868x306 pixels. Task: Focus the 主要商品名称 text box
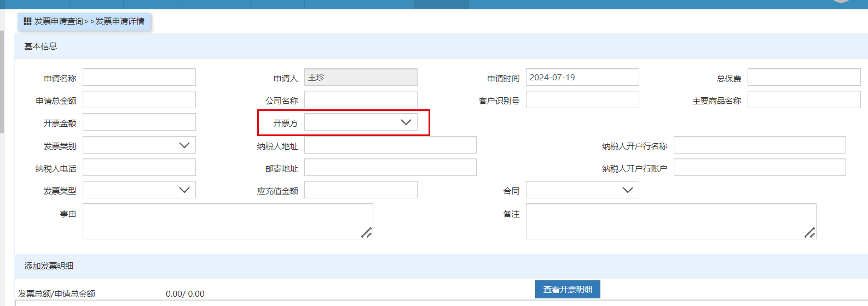pos(804,100)
